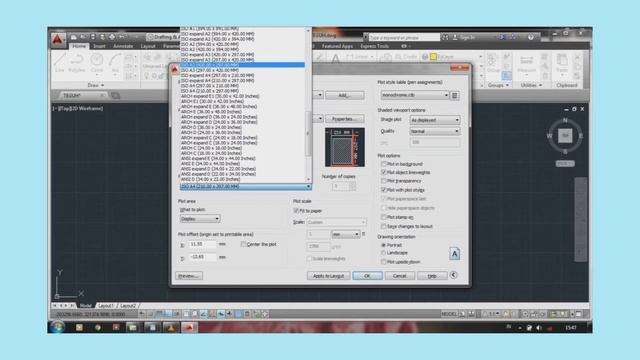Viewport: 640px width, 360px height.
Task: Click Cancel in the Plot dialog
Action: [x=399, y=276]
